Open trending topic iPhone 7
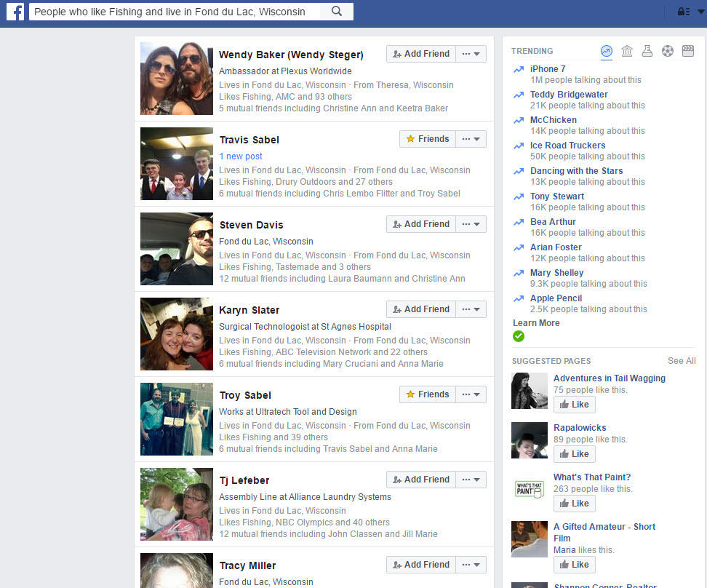707x588 pixels. [548, 69]
